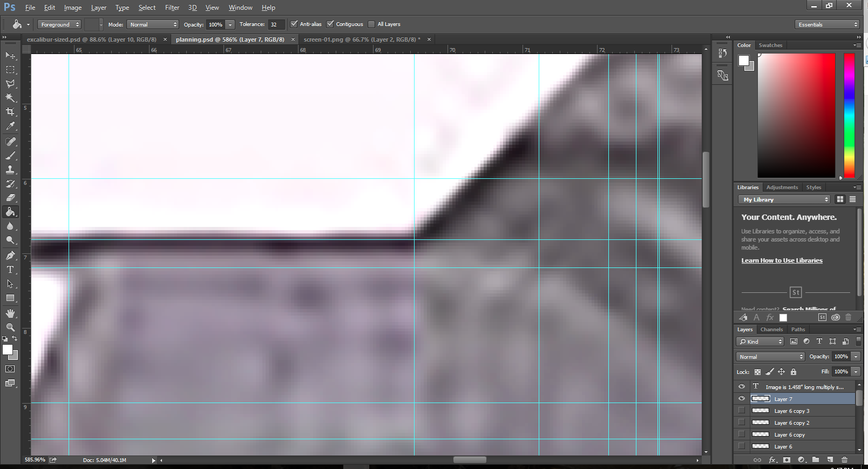Screen dimensions: 868x469
Task: Enable the All Layers checkbox
Action: 371,24
